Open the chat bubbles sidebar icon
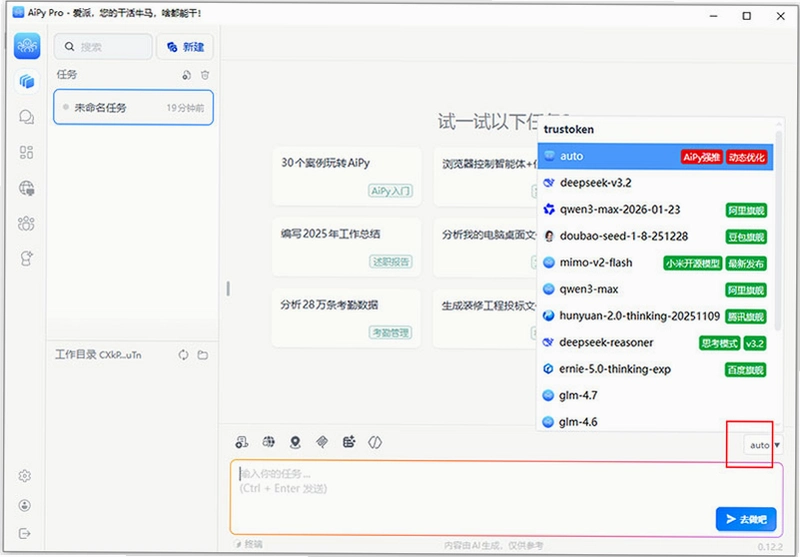 [x=27, y=117]
